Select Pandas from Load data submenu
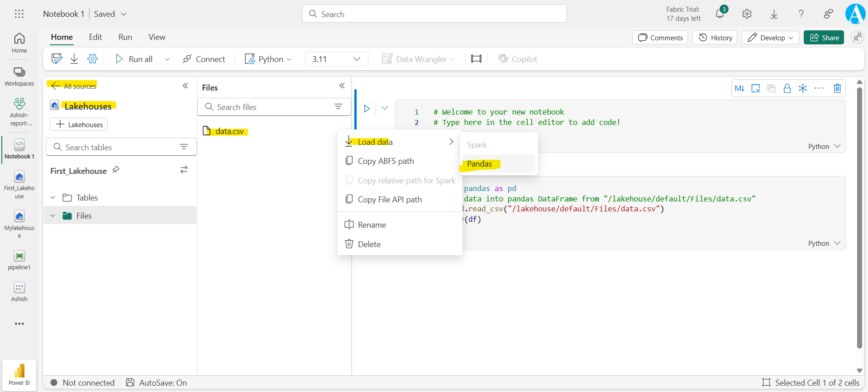Screen dimensions: 868x392 (x=479, y=164)
